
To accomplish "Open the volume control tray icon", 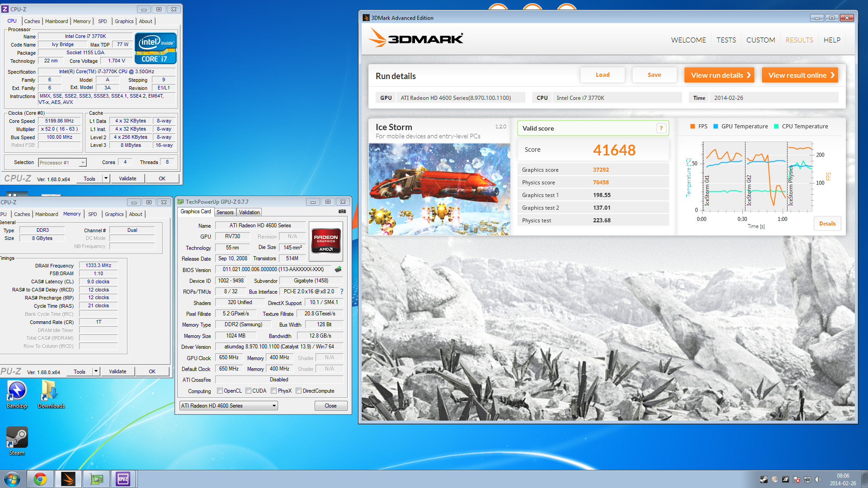I will pyautogui.click(x=818, y=479).
